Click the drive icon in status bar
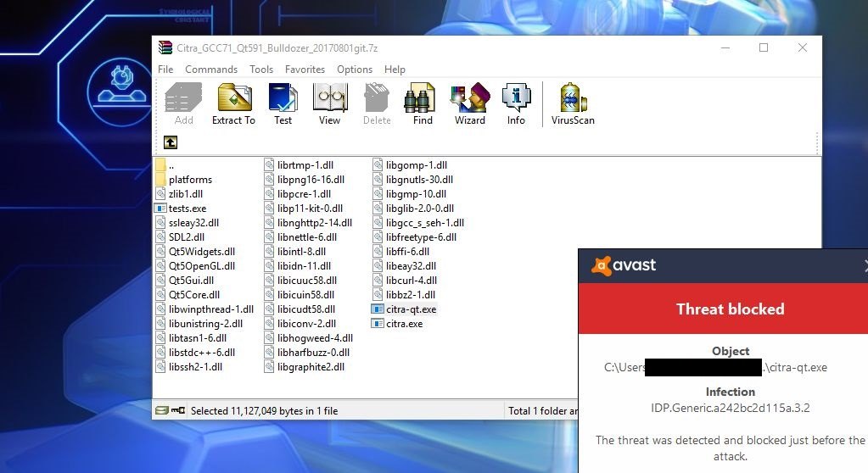This screenshot has height=473, width=868. click(x=162, y=410)
